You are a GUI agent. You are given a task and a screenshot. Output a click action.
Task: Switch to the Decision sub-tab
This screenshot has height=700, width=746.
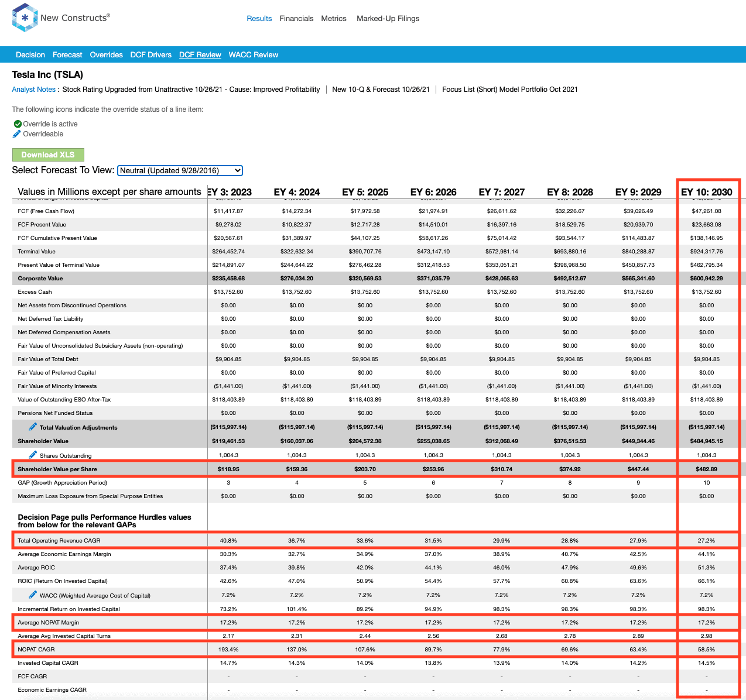pos(30,55)
